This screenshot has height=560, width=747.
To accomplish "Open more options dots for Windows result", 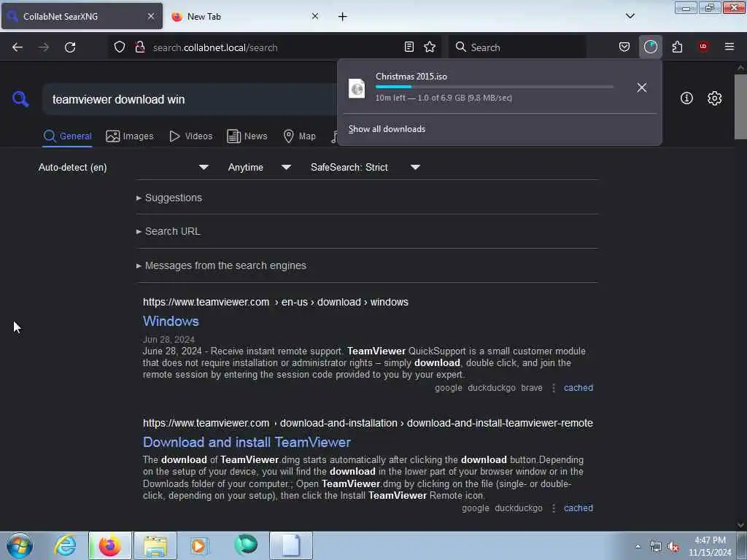I will [x=553, y=388].
